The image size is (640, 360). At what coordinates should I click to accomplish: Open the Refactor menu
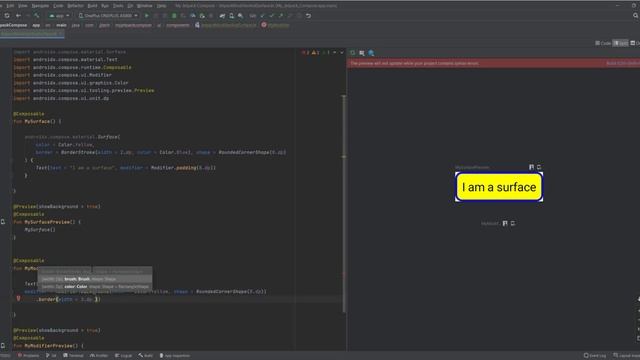(76, 6)
